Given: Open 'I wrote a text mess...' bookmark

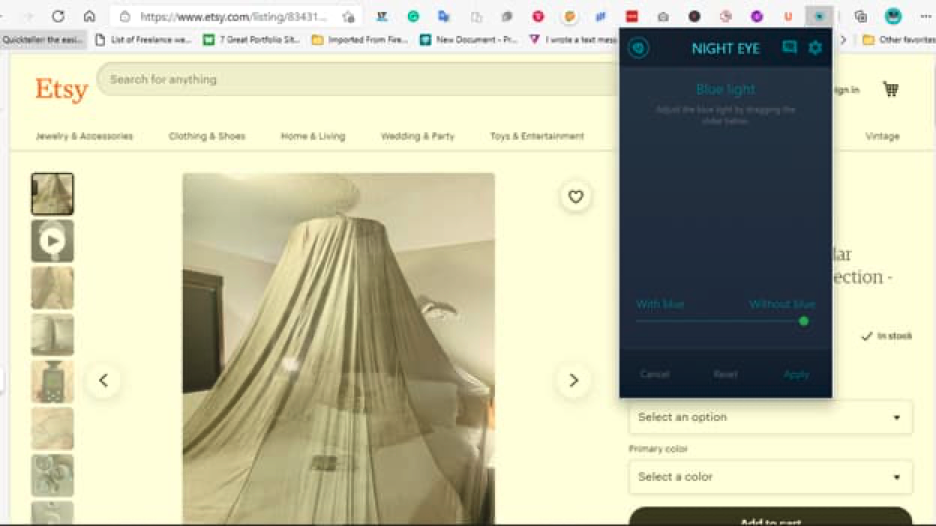Looking at the screenshot, I should (573, 39).
